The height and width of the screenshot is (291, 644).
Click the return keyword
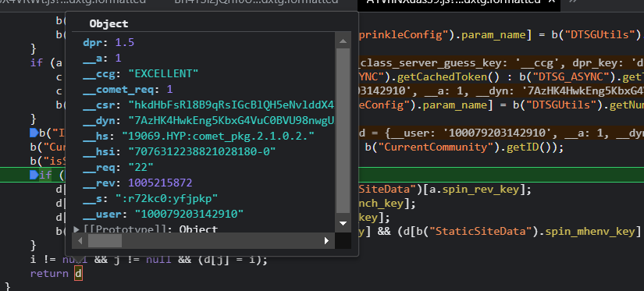pos(49,273)
